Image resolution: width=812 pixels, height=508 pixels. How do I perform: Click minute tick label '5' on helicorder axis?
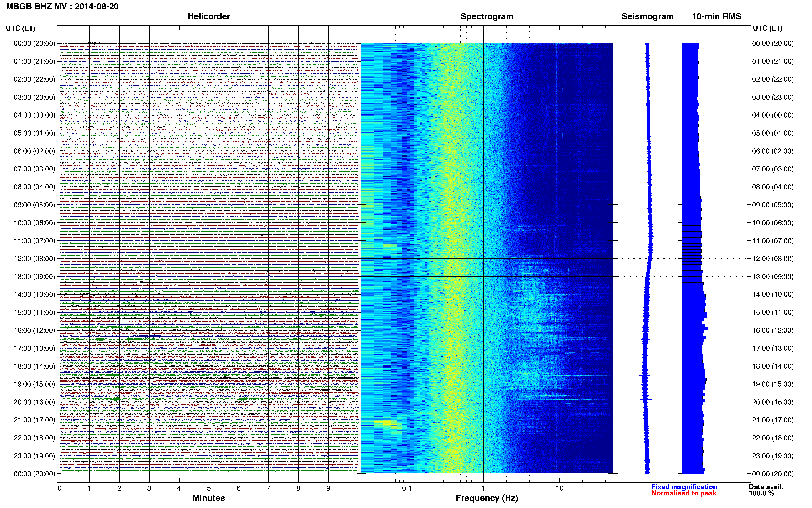[x=209, y=488]
